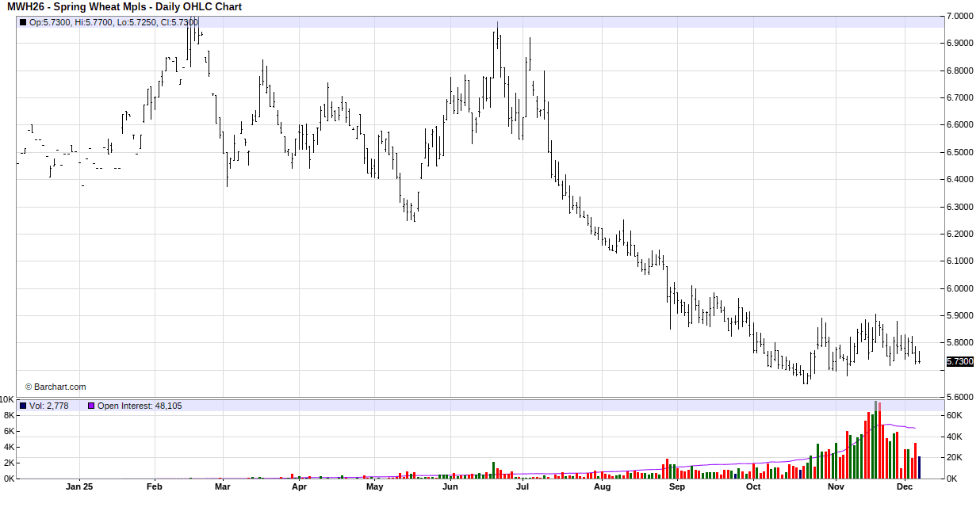Select the Jan 25 date axis label
The height and width of the screenshot is (511, 980).
point(79,486)
